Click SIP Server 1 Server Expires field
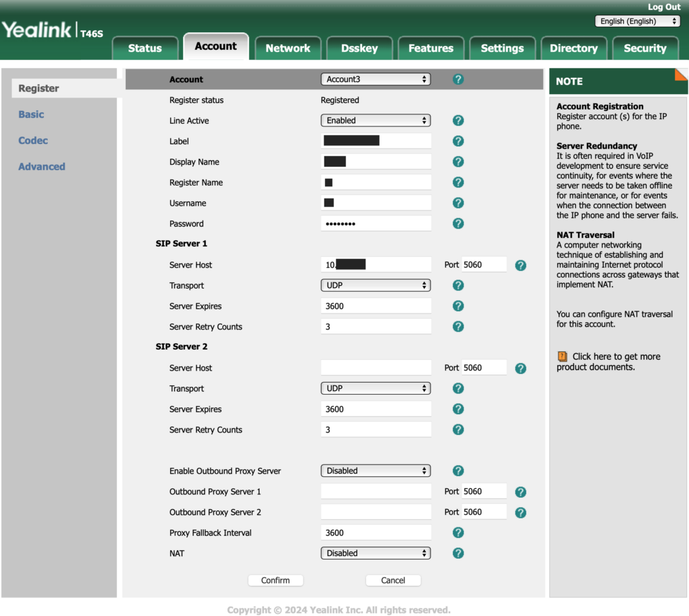 375,306
